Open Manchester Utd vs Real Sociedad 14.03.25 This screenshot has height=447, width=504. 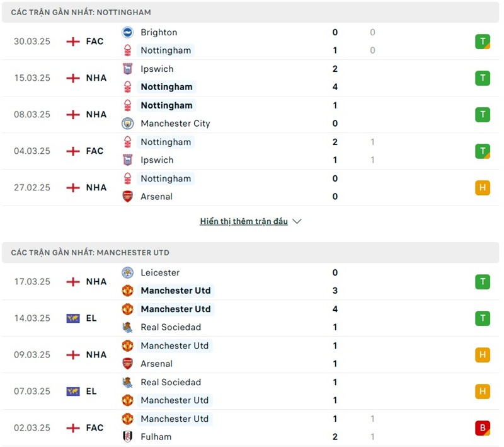252,318
